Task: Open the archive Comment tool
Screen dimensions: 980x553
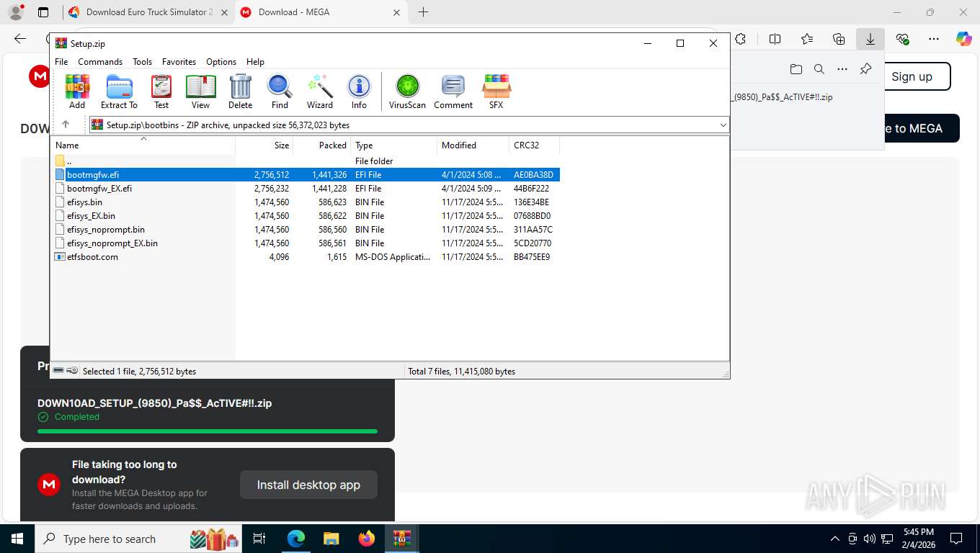Action: tap(453, 91)
